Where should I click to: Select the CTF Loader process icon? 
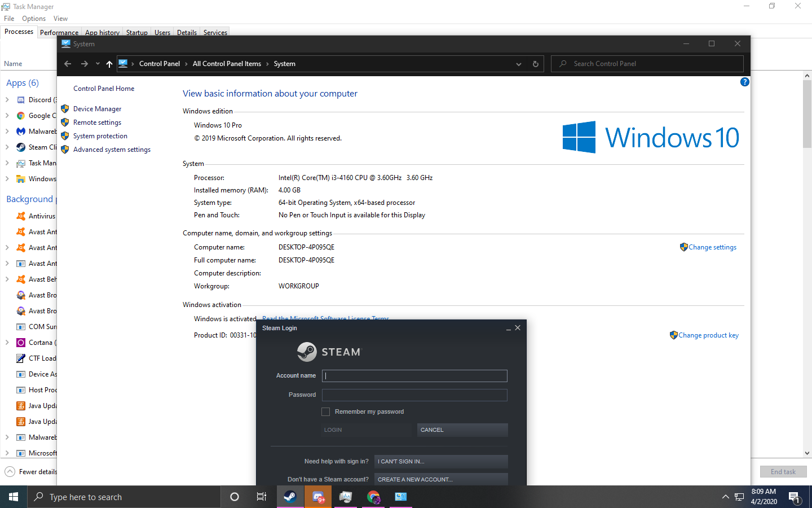point(21,358)
